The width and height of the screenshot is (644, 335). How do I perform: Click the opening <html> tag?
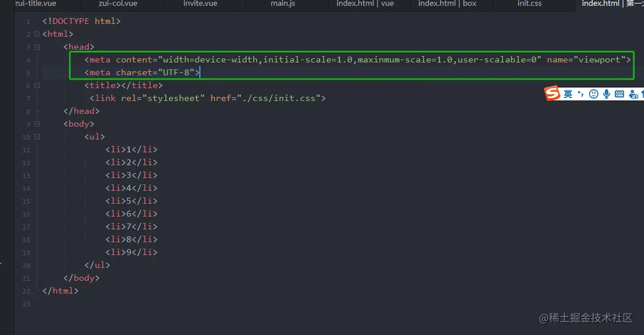57,34
